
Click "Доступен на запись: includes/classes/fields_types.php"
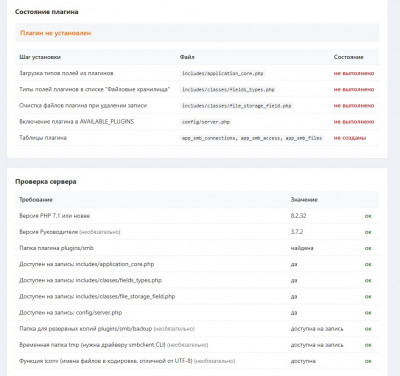[90, 280]
